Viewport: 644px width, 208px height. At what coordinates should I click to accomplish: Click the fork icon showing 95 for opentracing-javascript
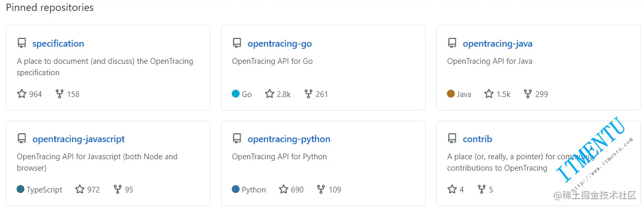(x=118, y=189)
